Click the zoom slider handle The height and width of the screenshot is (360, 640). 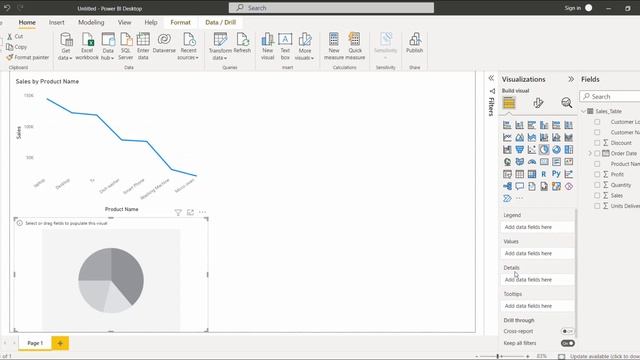coord(498,356)
